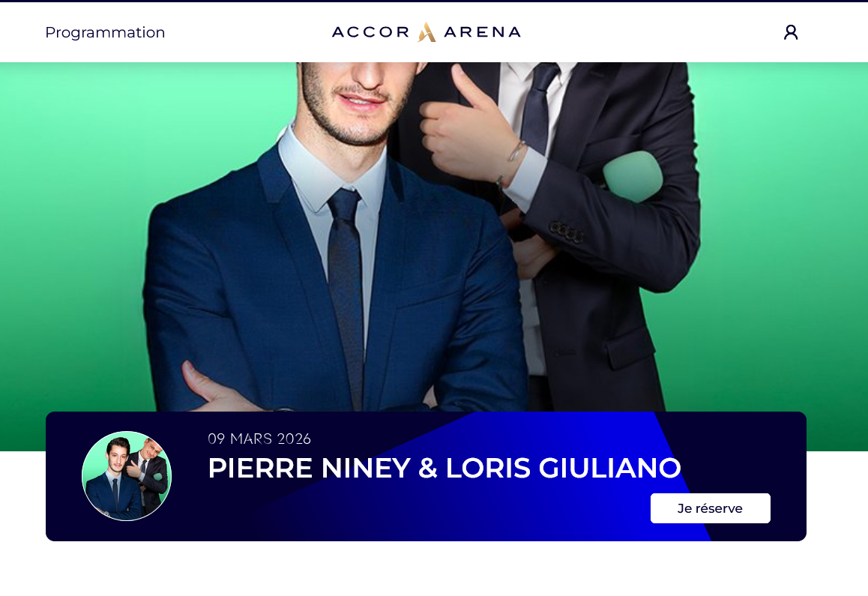Click the ACCOR word in the logo
868x596 pixels.
click(370, 32)
